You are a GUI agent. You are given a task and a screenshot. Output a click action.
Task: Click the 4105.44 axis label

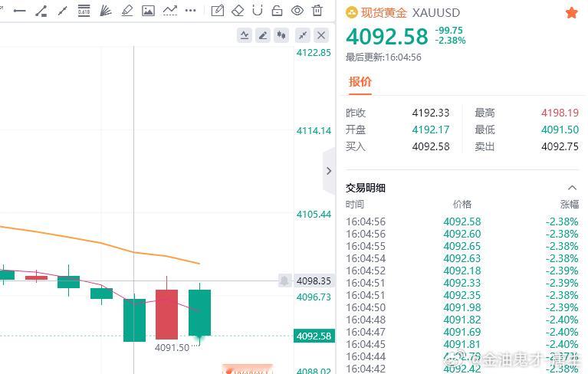point(314,215)
